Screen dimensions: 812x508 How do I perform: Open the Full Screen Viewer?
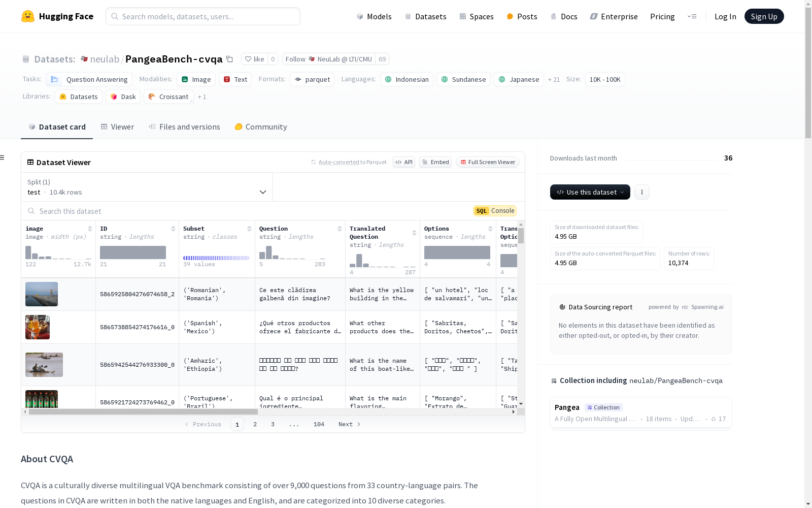pos(488,162)
